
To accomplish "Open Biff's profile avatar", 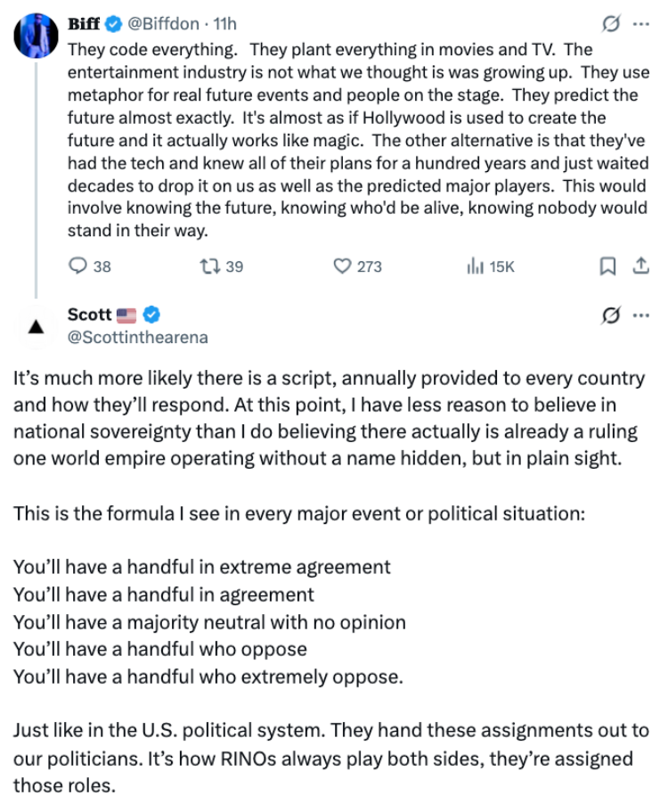I will (x=36, y=36).
